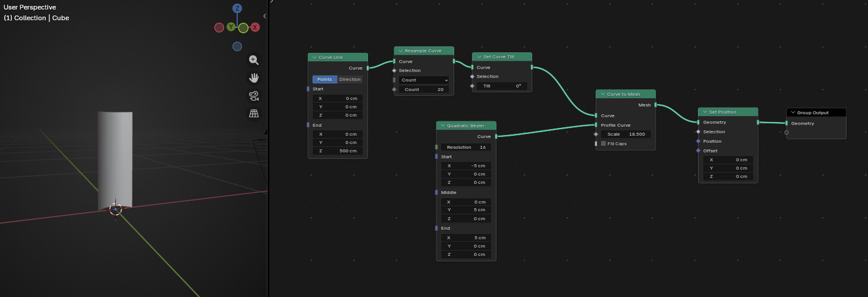Screen dimensions: 868x297
Task: Click the Curve to Mesh Mesh output socket
Action: (x=656, y=105)
